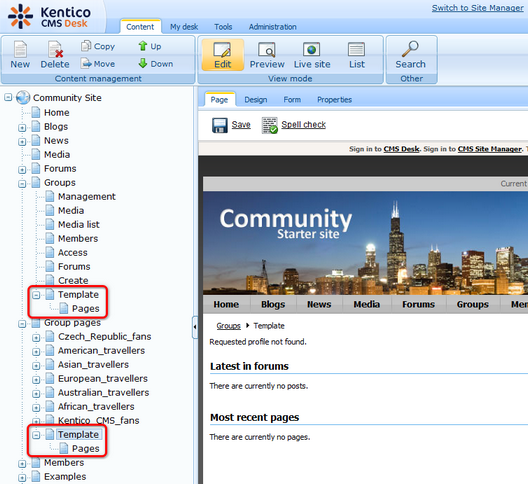Click the Access document icon
Image resolution: width=528 pixels, height=484 pixels.
[x=50, y=253]
